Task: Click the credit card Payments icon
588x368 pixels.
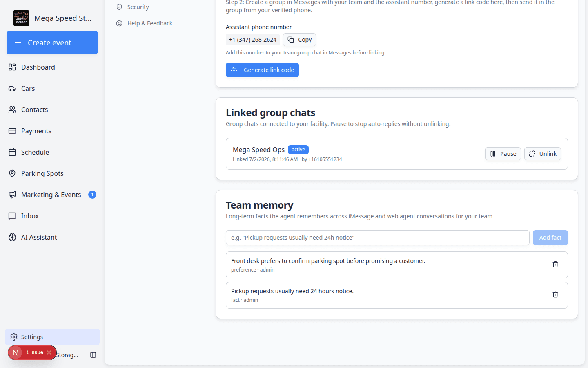Action: point(12,131)
